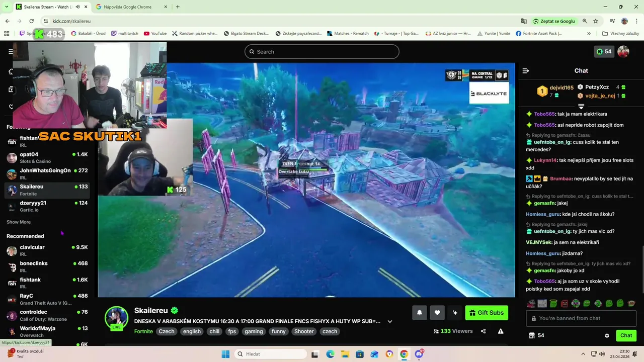Click the sparkle icon beside Gift Subs
The height and width of the screenshot is (362, 644).
pyautogui.click(x=455, y=313)
